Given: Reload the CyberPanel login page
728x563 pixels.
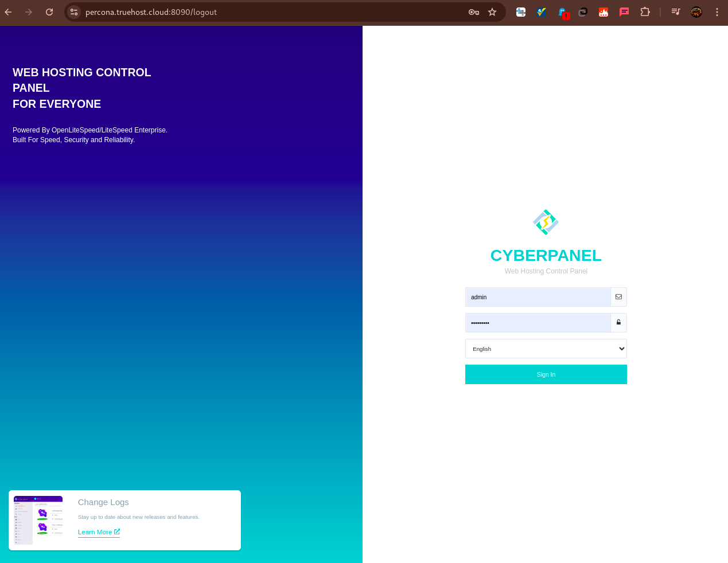Looking at the screenshot, I should [49, 12].
